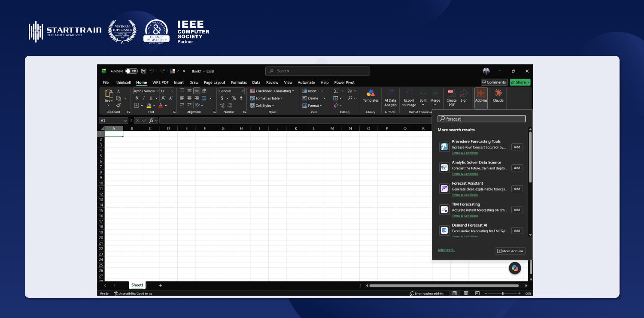Open the Claude add-in icon
644x318 pixels.
498,96
